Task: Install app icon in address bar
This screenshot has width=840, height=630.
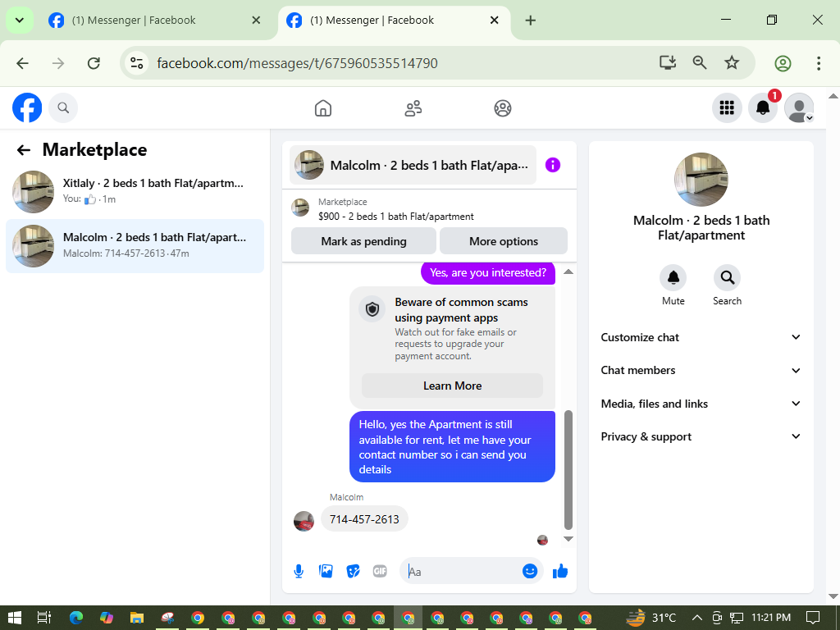Action: pos(668,62)
